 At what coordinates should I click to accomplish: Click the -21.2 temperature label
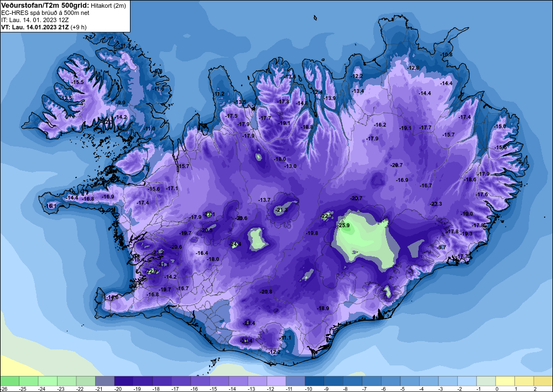point(158,253)
